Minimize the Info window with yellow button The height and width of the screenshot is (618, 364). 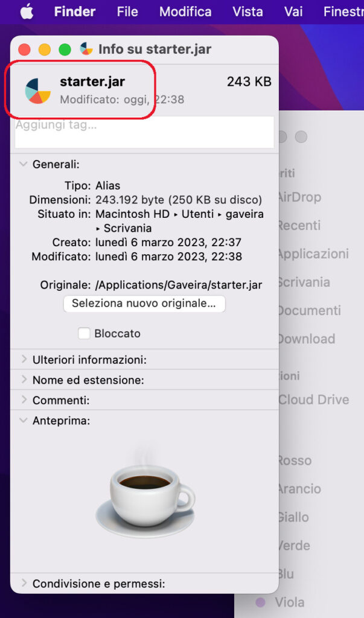click(x=45, y=49)
